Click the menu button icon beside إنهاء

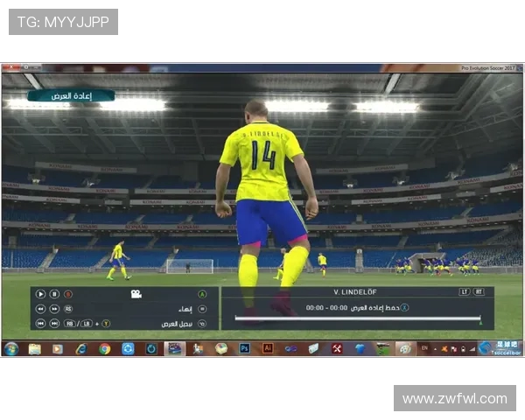click(x=202, y=309)
